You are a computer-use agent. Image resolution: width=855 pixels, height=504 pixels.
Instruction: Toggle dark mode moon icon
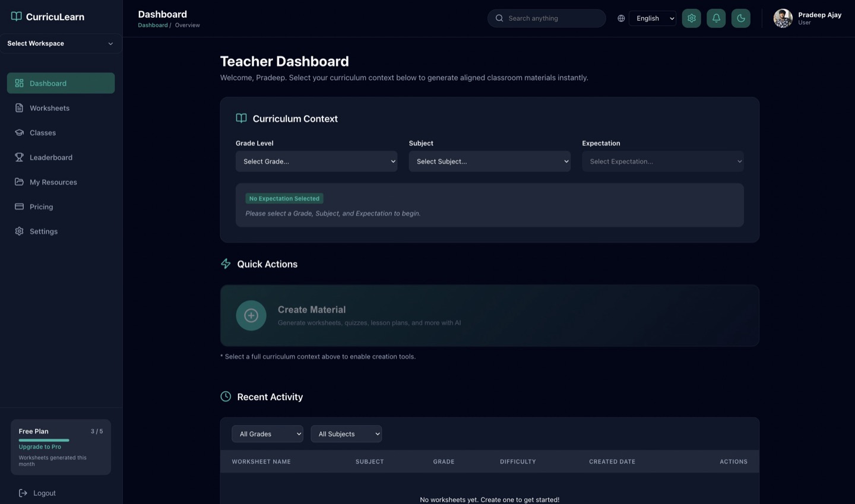coord(741,18)
